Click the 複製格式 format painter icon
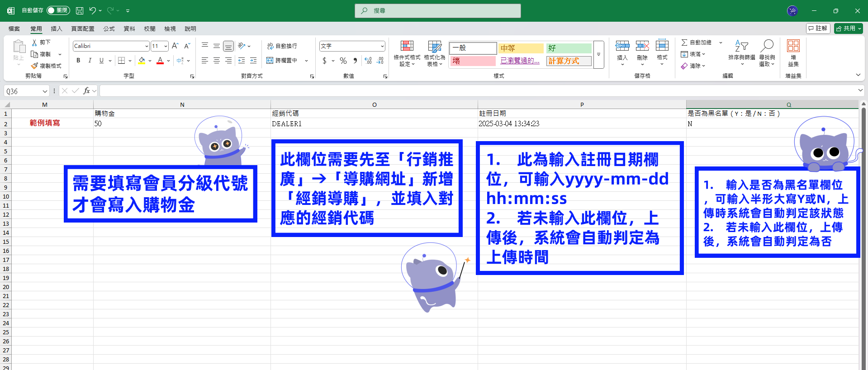Screen dimensions: 868x370 pos(34,66)
